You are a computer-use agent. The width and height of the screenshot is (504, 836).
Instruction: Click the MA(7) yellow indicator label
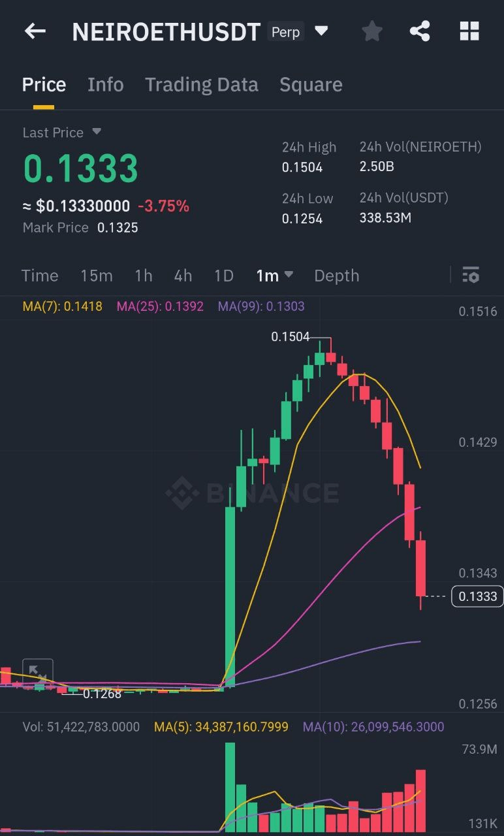click(63, 306)
